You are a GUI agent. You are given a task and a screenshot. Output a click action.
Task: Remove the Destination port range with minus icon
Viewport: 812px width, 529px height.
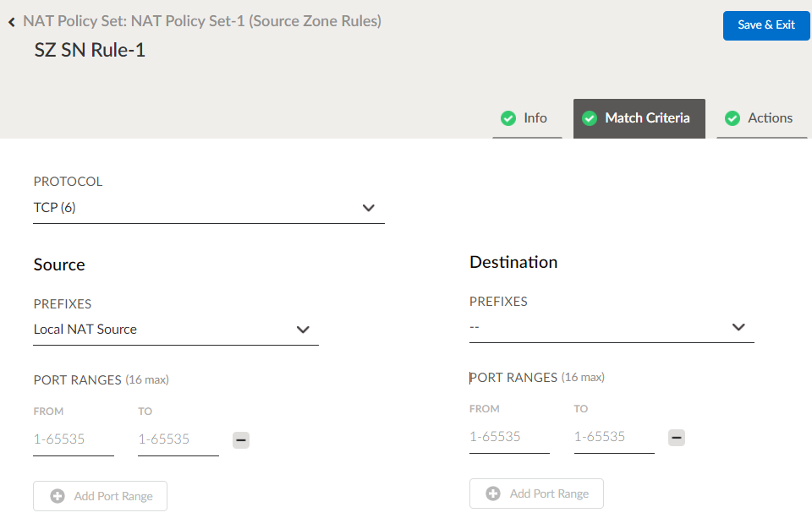[677, 437]
